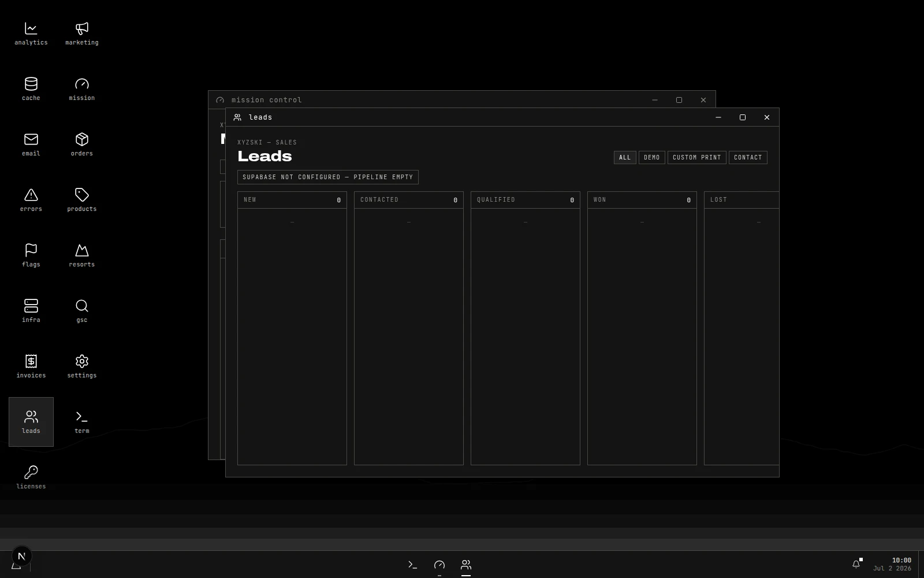Open the invoices receipt icon

pos(31,366)
